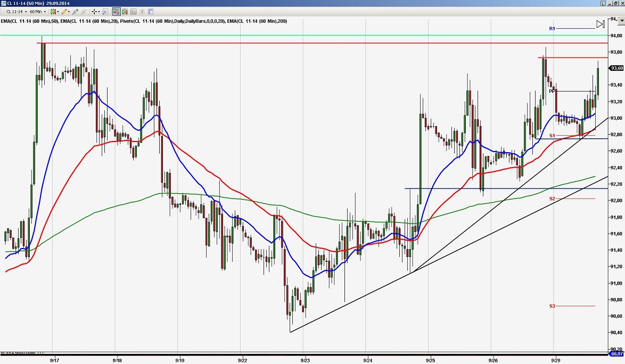Click the dollar sign icon
625x364 pixels.
point(142,12)
